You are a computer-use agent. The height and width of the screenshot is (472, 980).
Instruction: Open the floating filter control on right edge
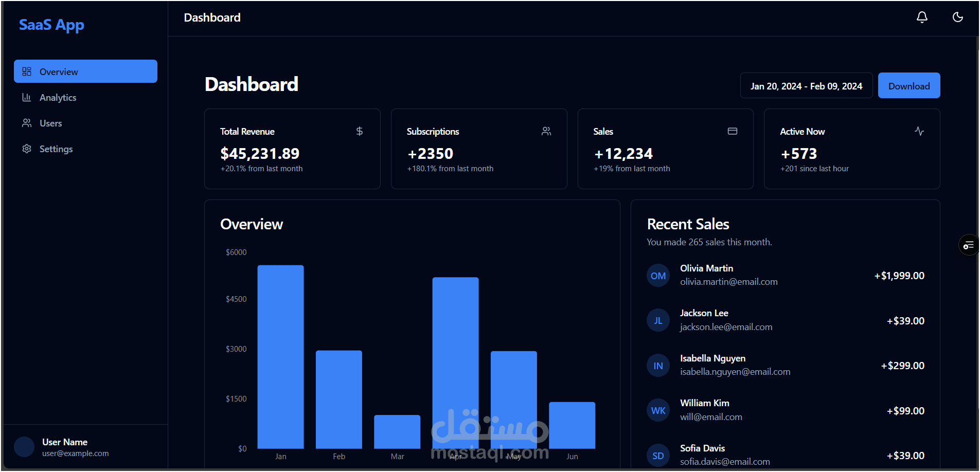tap(969, 245)
